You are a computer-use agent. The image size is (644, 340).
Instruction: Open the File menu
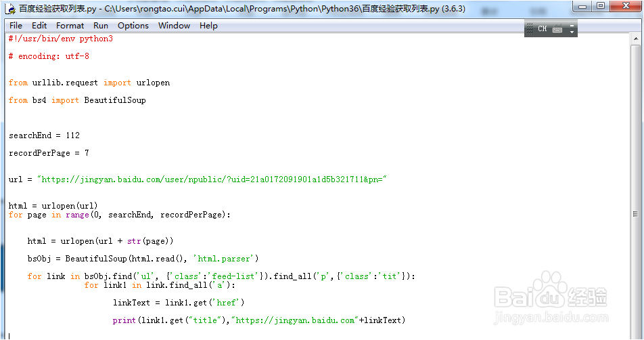[16, 26]
